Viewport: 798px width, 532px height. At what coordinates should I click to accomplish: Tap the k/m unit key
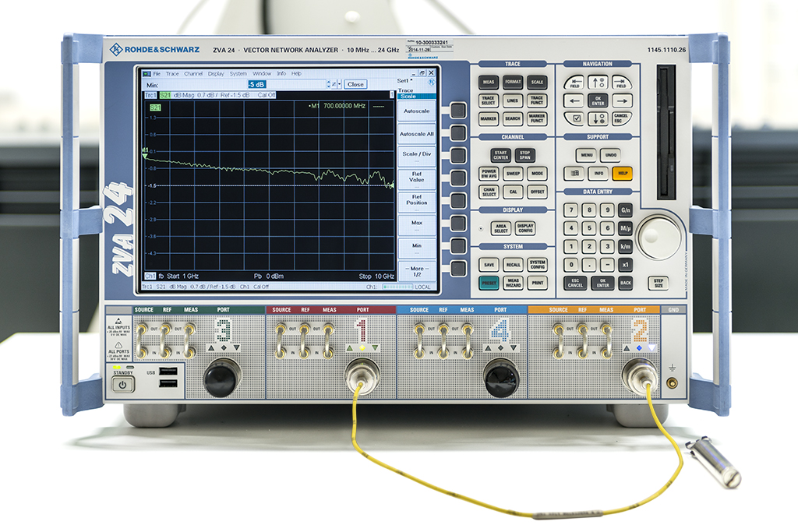[626, 246]
